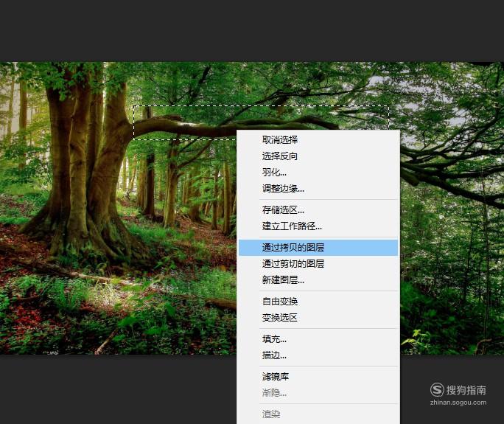Viewport: 504px width, 424px height.
Task: Select 描边... stroke menu item
Action: point(318,355)
